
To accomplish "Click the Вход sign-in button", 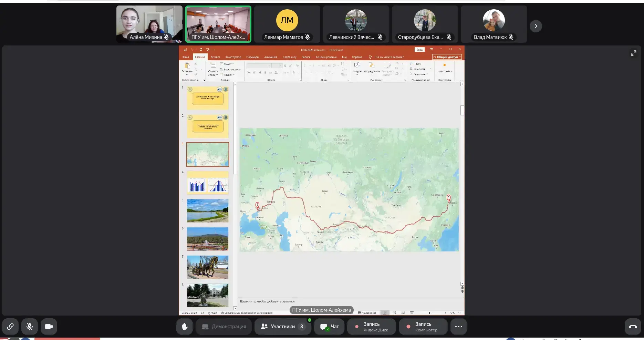I will click(419, 50).
